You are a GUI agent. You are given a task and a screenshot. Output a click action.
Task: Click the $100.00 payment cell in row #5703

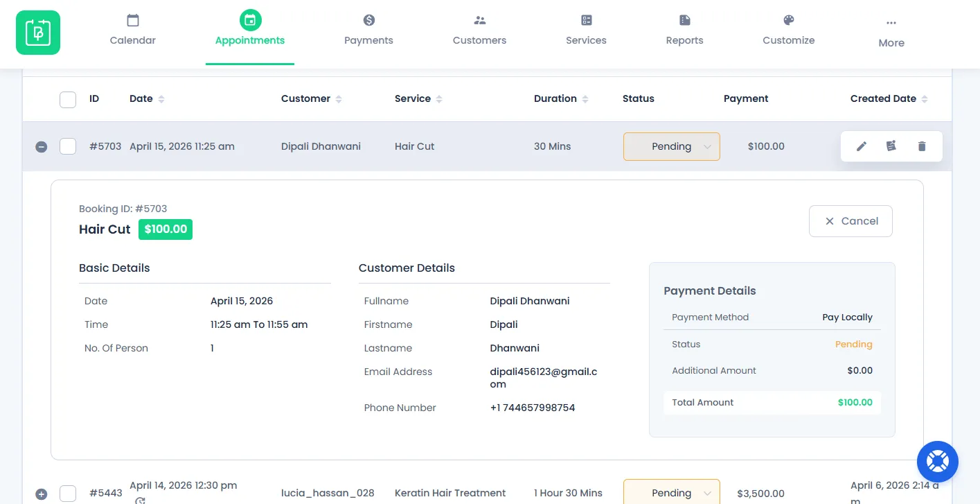766,146
